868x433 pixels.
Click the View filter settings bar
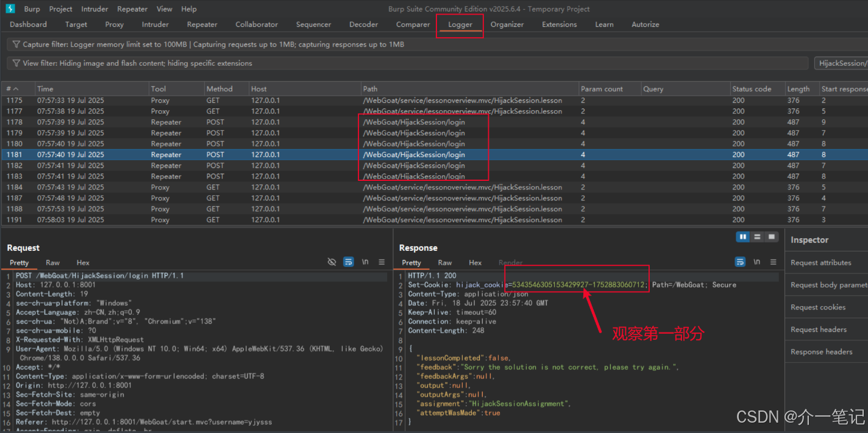click(x=408, y=63)
